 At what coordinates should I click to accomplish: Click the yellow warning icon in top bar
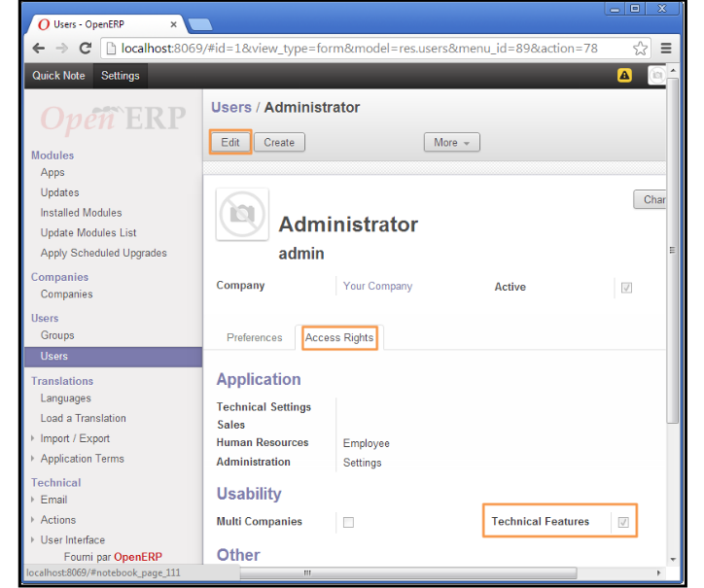click(624, 75)
